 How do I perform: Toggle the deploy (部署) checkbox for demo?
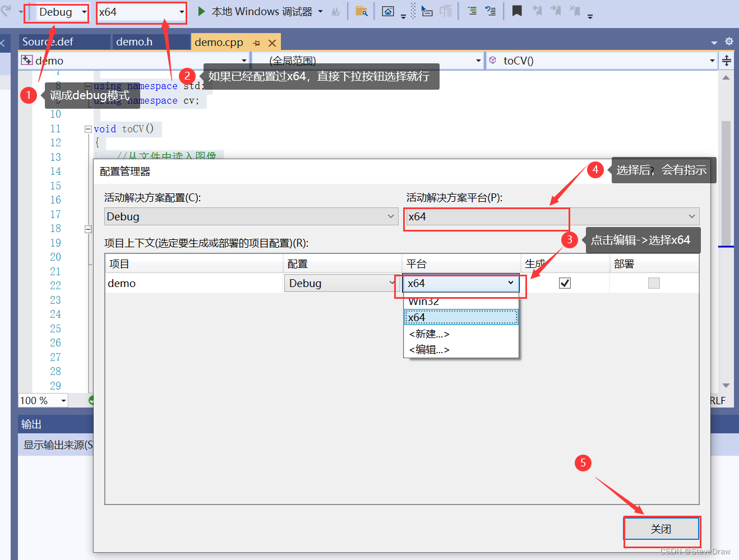(x=654, y=283)
